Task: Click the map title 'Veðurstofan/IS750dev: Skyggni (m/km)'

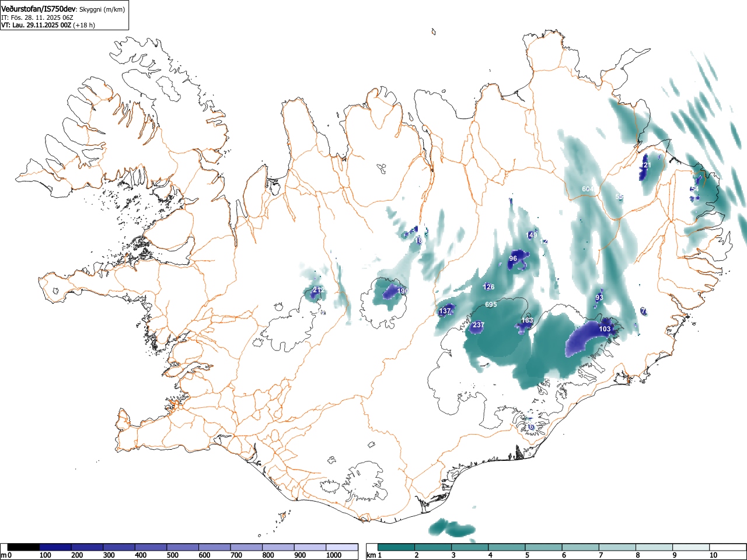Action: [x=64, y=9]
